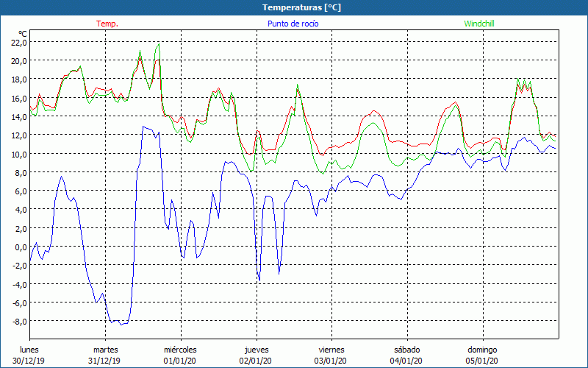
Task: Click the -2,0 y-axis value
Action: [x=20, y=266]
